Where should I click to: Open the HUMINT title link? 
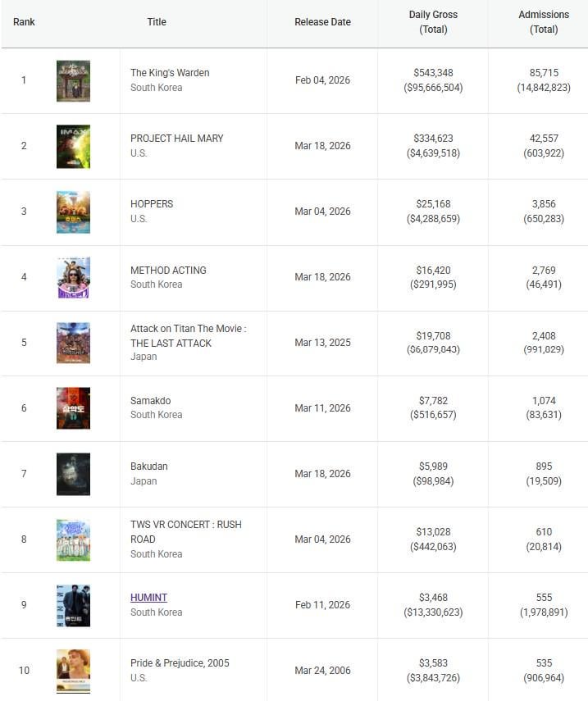pos(148,598)
